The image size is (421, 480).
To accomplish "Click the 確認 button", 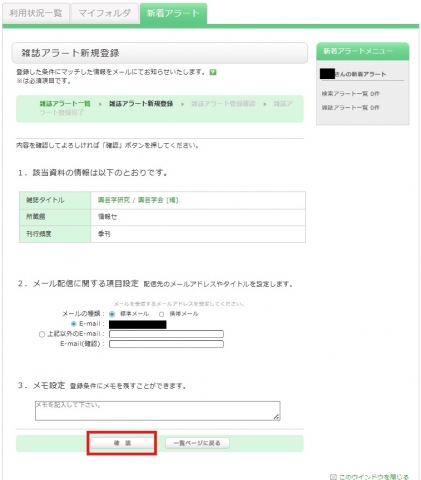I will tap(122, 443).
